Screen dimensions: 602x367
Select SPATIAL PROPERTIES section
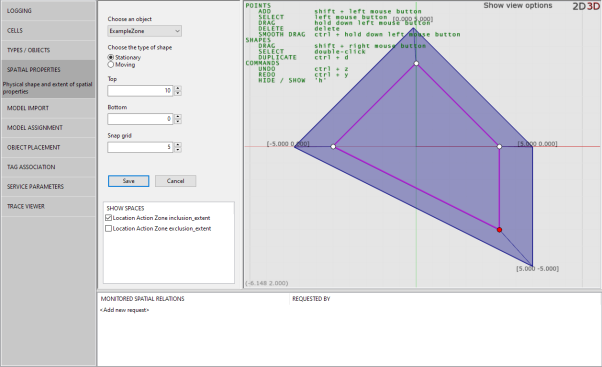click(48, 69)
